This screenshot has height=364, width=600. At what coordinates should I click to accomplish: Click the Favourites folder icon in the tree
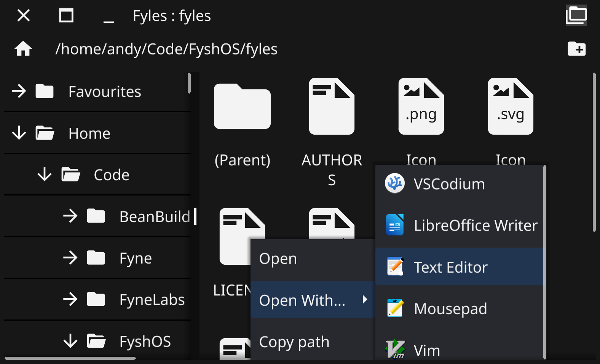[x=45, y=91]
